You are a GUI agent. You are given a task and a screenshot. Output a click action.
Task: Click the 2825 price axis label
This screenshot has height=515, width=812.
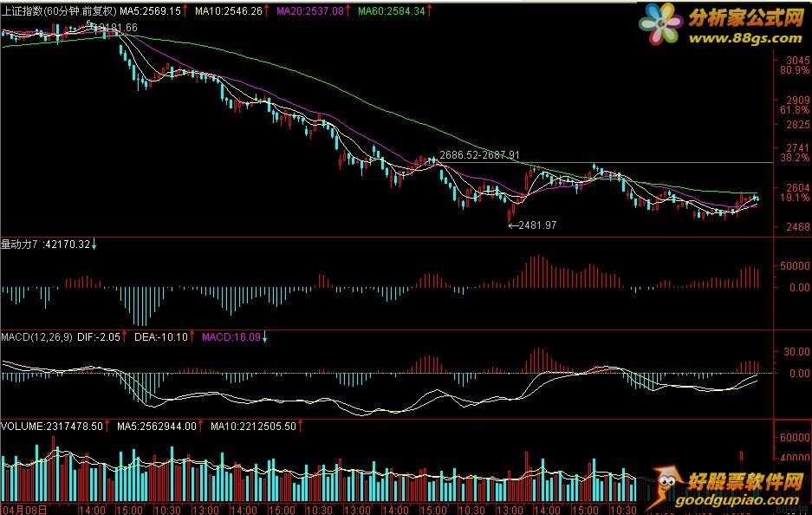[x=797, y=125]
